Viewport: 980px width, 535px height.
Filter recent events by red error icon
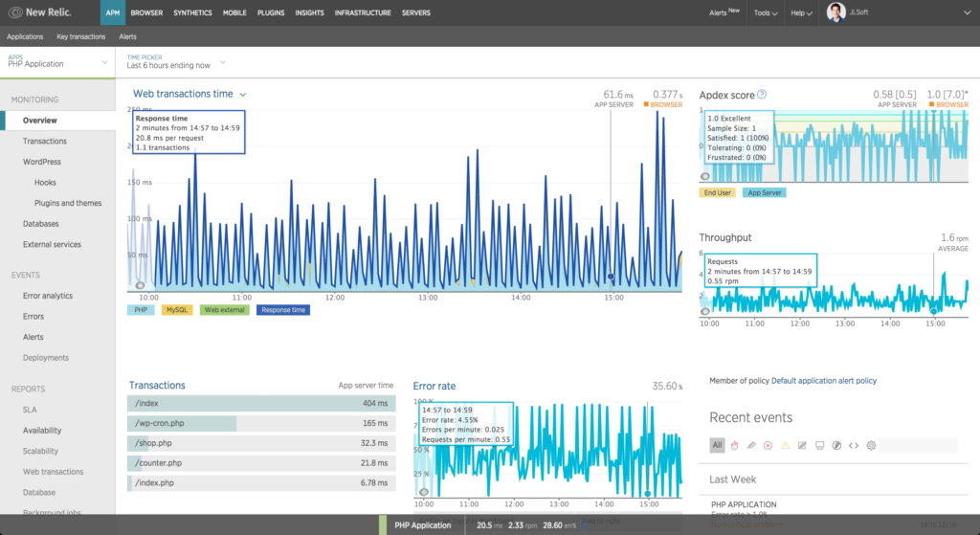pos(768,445)
